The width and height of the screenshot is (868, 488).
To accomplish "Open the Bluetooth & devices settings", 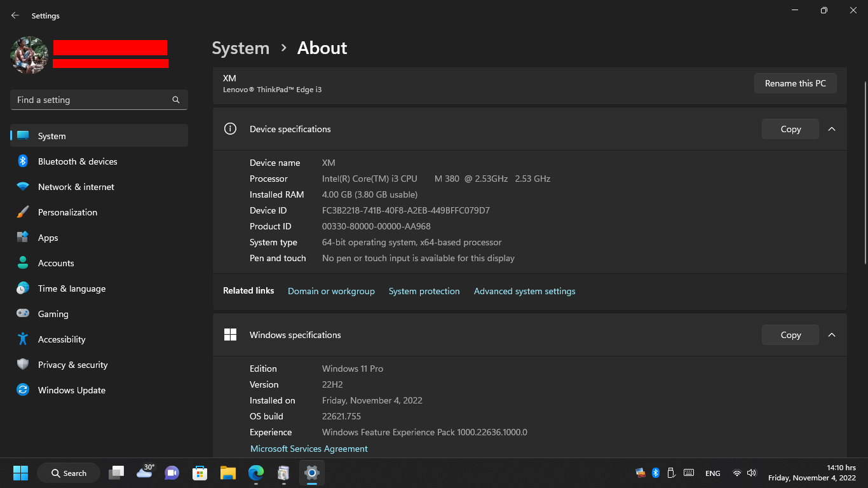I will coord(99,161).
